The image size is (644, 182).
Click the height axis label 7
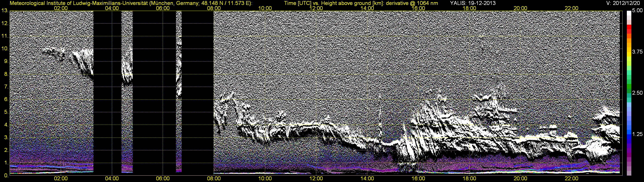[6, 87]
